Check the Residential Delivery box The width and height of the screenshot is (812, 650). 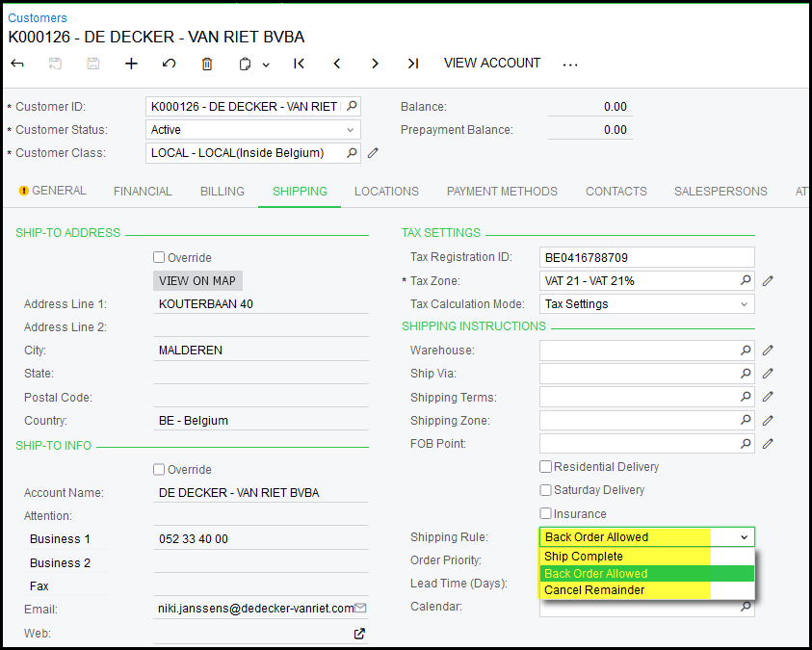click(546, 467)
